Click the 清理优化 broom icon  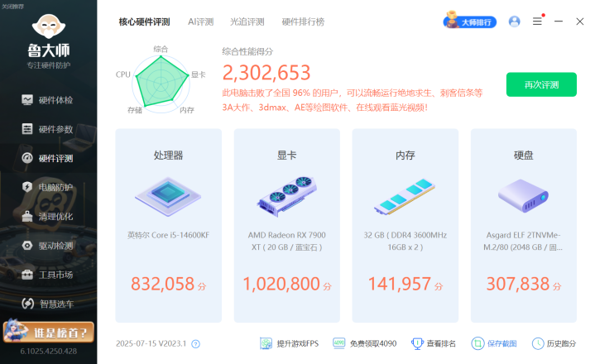click(x=27, y=216)
